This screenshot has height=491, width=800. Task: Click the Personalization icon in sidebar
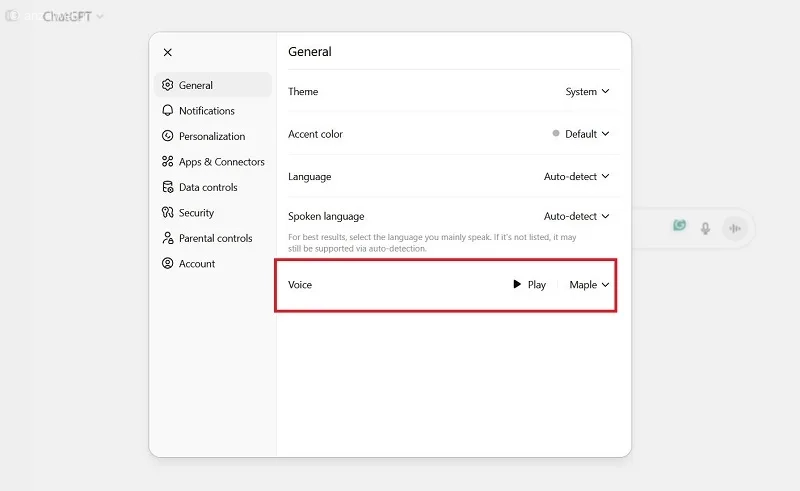pos(168,136)
